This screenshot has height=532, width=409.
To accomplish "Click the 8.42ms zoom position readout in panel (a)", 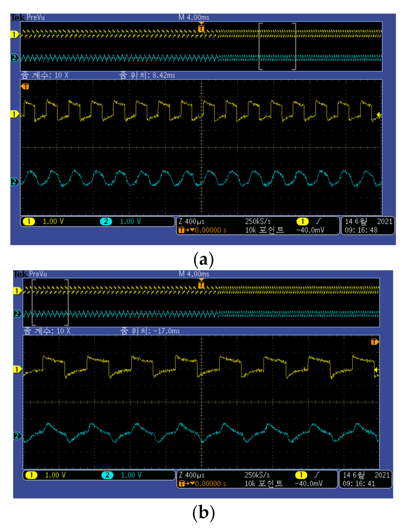I will 163,75.
